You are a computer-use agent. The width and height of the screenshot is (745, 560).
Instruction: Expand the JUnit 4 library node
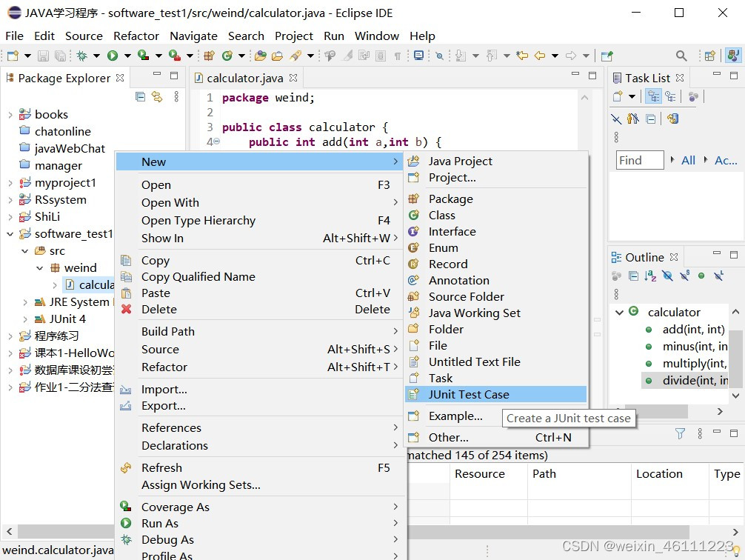[25, 319]
